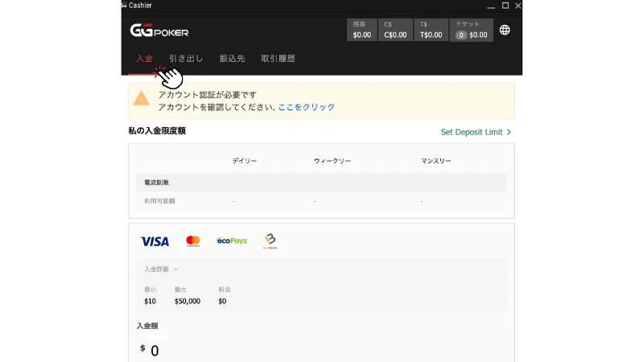Collapse the 入金詳細 deposit details section
The width and height of the screenshot is (644, 362).
161,269
